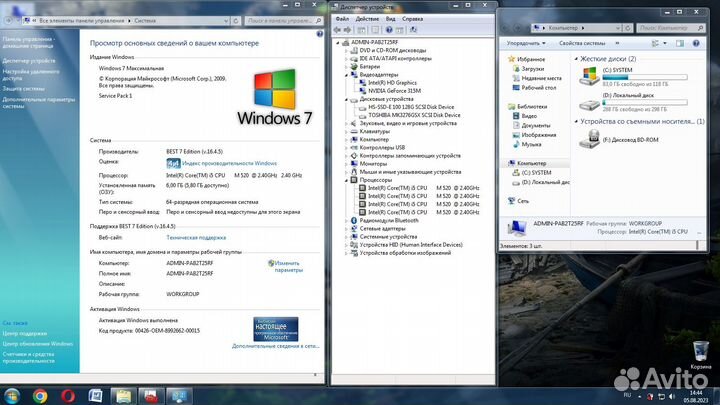Select the (C:) SYSTEM drive icon
The height and width of the screenshot is (405, 720).
click(590, 76)
